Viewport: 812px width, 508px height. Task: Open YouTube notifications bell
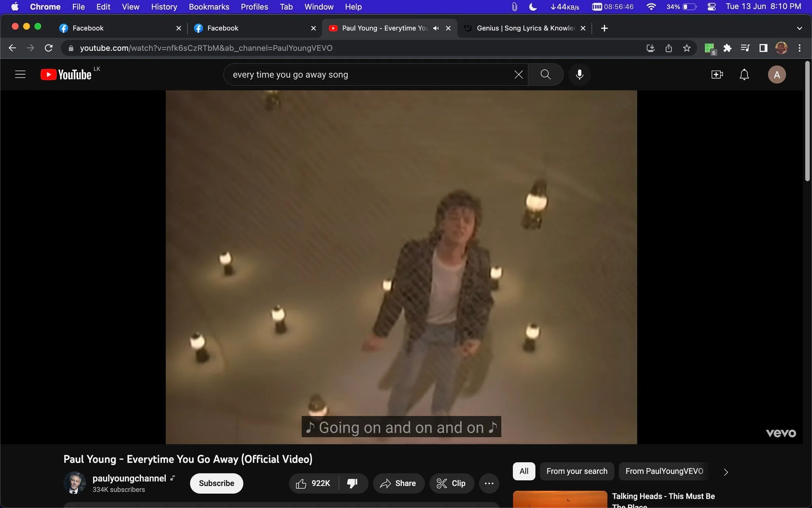[744, 75]
